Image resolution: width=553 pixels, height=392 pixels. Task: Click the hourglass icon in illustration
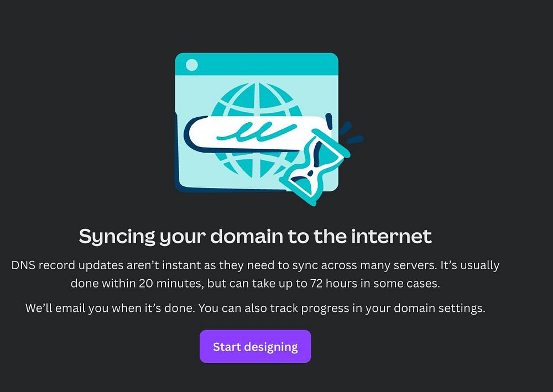point(315,168)
